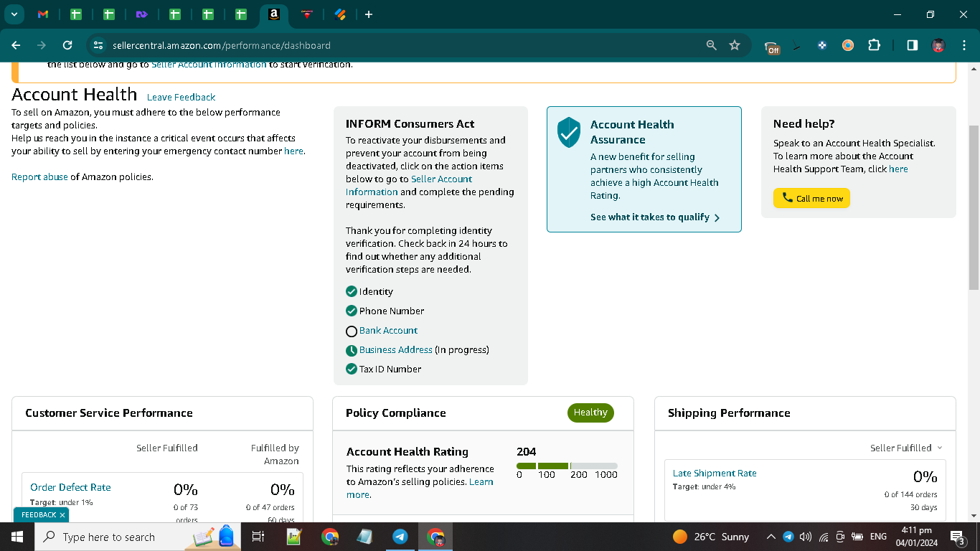The image size is (980, 551).
Task: Click the Chrome taskbar icon with profile badge
Action: click(x=435, y=537)
